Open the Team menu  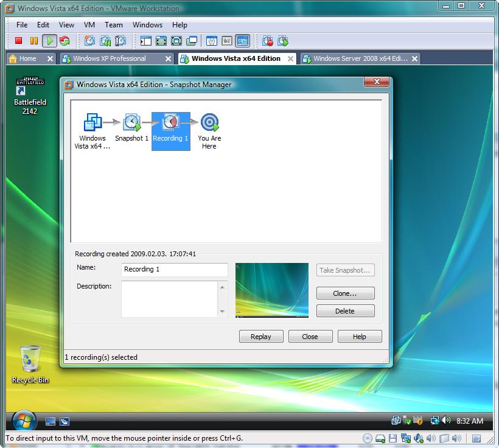pyautogui.click(x=114, y=25)
